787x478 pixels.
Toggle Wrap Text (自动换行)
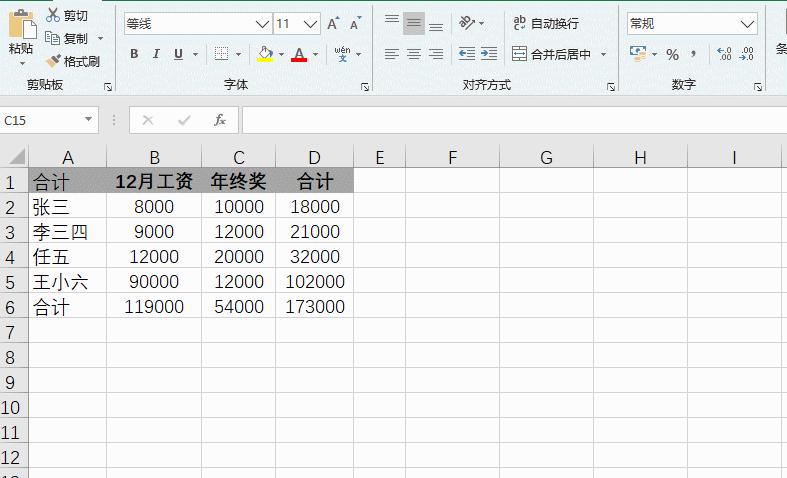[x=546, y=23]
